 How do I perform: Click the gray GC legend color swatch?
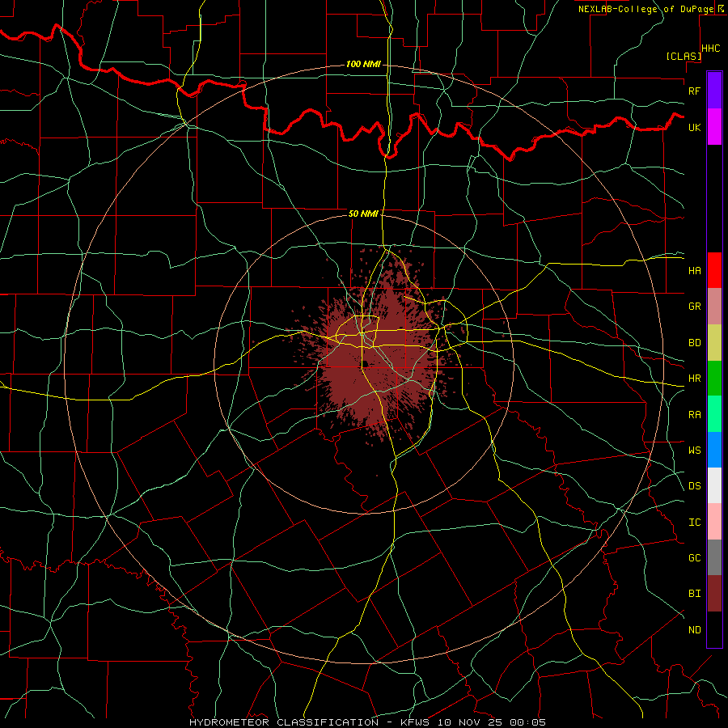(714, 557)
